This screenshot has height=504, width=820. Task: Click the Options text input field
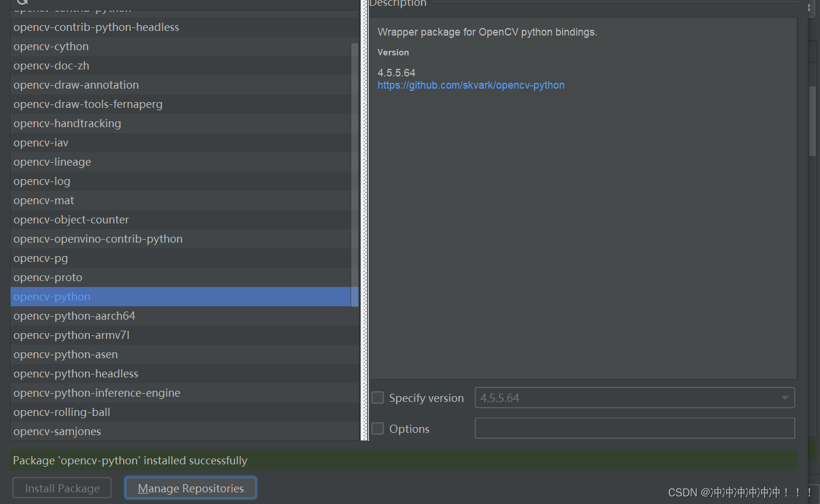pos(635,428)
